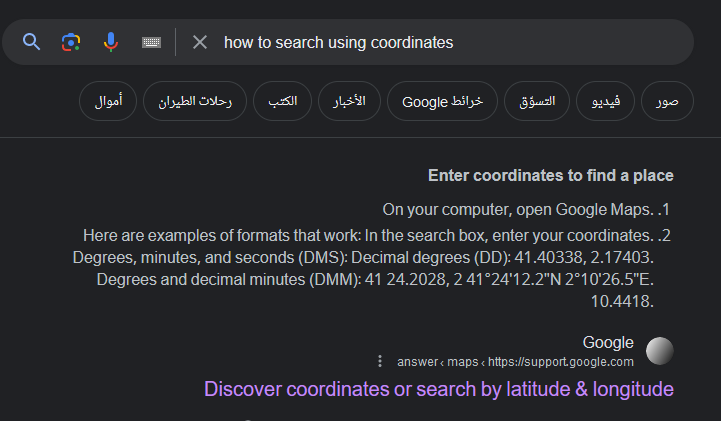Viewport: 721px width, 421px height.
Task: Open Discover coordinates or search by latitude link
Action: 439,389
